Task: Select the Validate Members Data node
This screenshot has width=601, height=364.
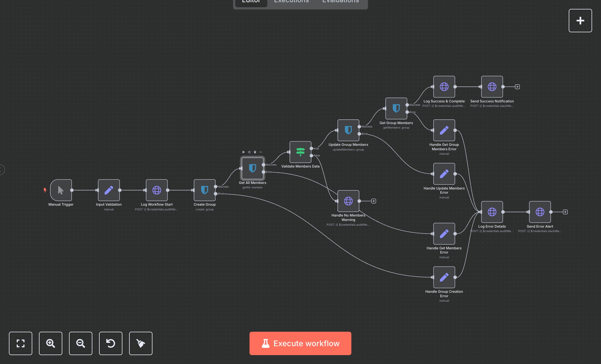Action: [300, 152]
